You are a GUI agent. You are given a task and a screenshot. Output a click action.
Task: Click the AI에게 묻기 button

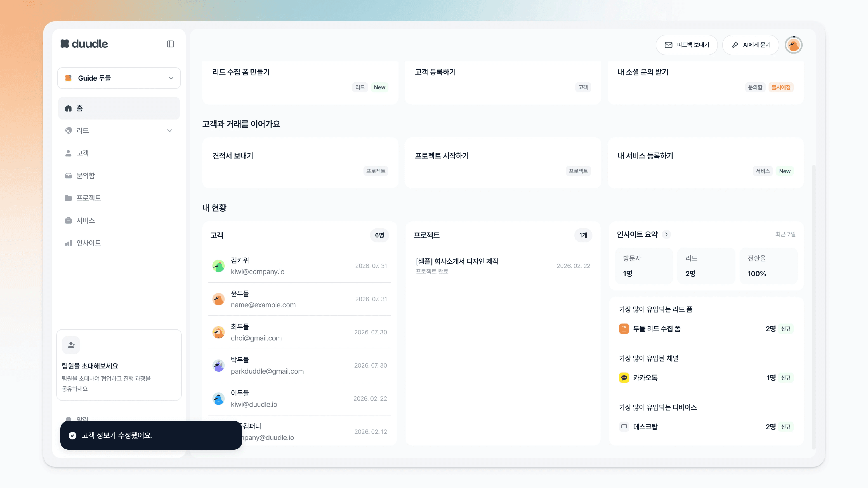click(x=751, y=45)
